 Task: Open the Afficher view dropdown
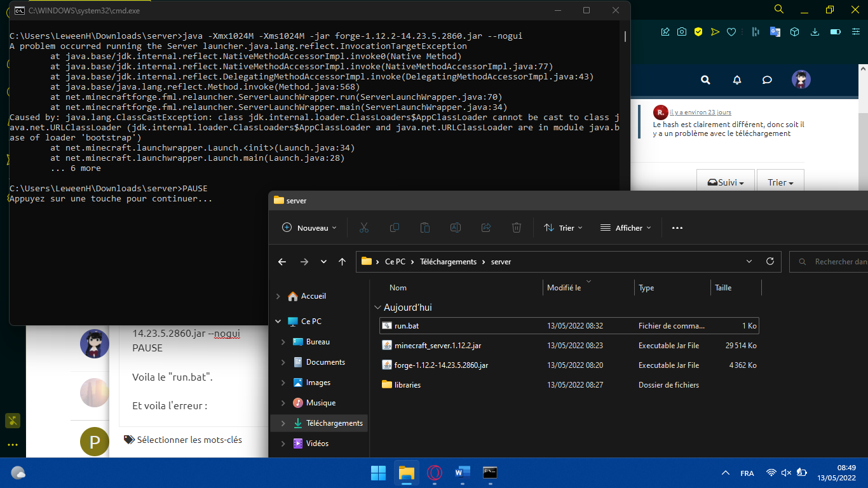tap(625, 227)
